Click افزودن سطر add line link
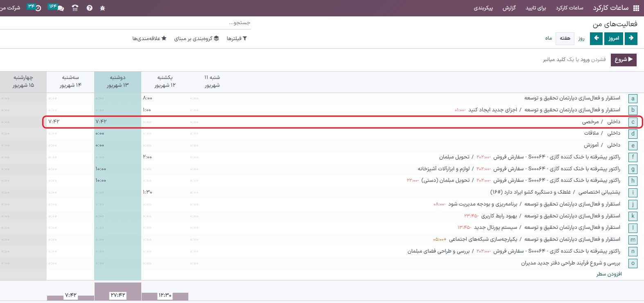Screen dimensions: 644x303 point(609,274)
